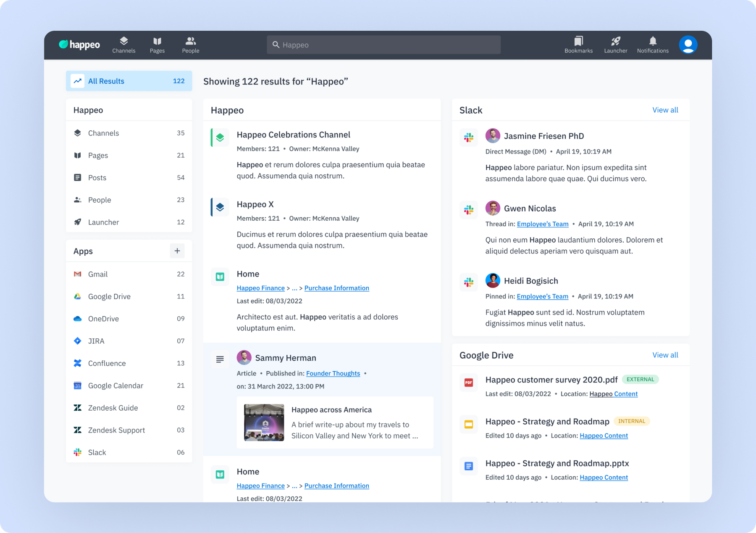Filter results by People in sidebar
This screenshot has height=533, width=756.
(129, 200)
